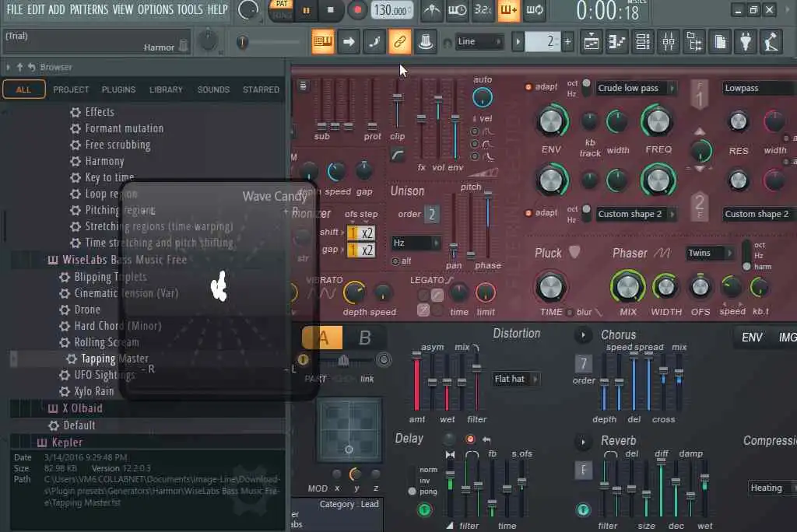797x532 pixels.
Task: Select the ALL browser tab
Action: (x=23, y=90)
